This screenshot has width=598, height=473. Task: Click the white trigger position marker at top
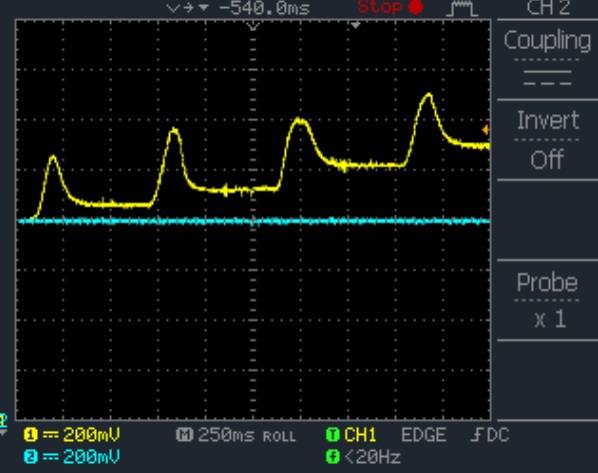[x=355, y=26]
